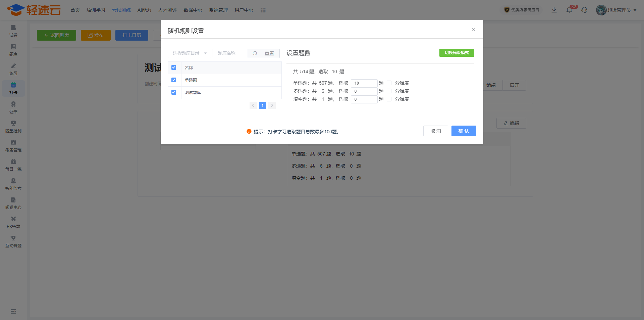Toggle the select-all checkbox beside 名称
This screenshot has height=320, width=644.
click(x=174, y=67)
